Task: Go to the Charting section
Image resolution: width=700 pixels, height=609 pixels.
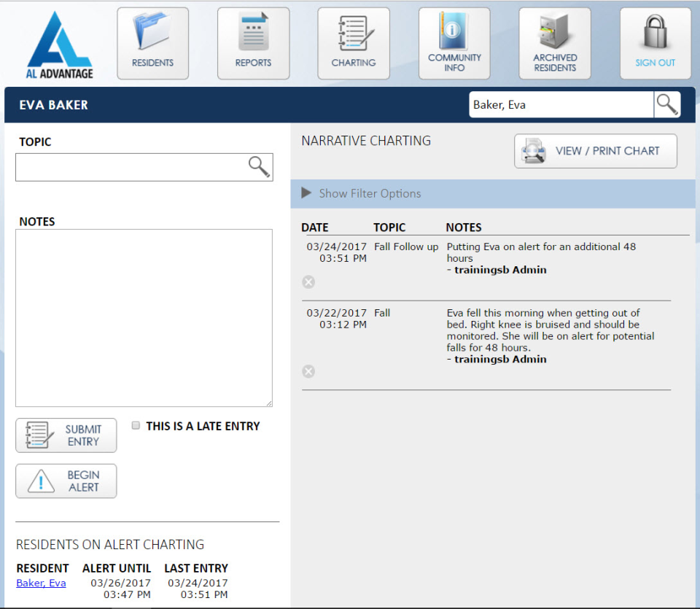Action: pos(354,43)
